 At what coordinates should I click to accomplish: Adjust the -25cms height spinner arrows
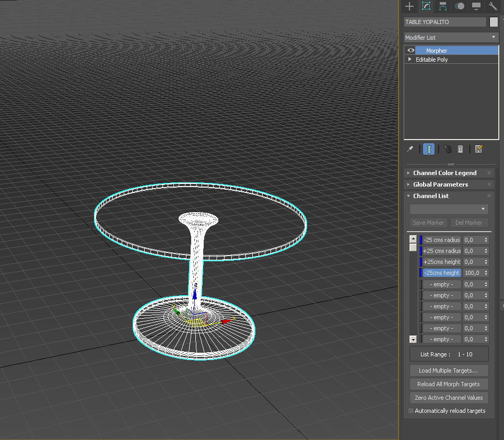click(x=486, y=273)
